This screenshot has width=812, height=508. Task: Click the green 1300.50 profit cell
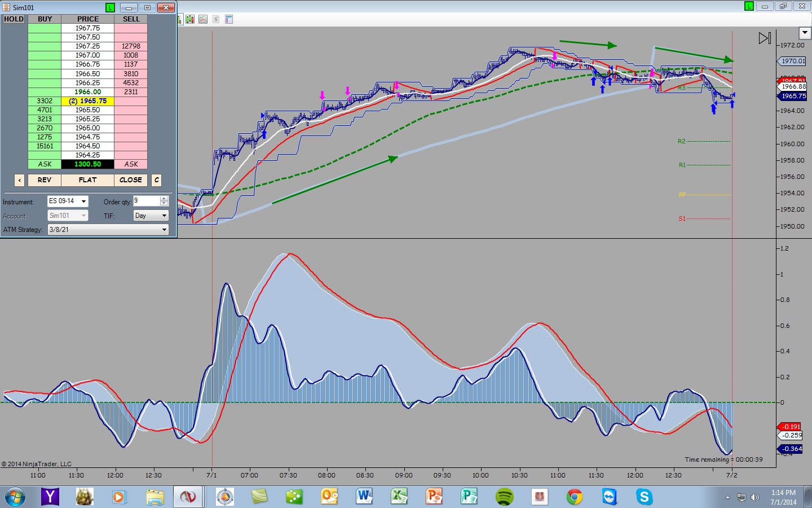(87, 164)
